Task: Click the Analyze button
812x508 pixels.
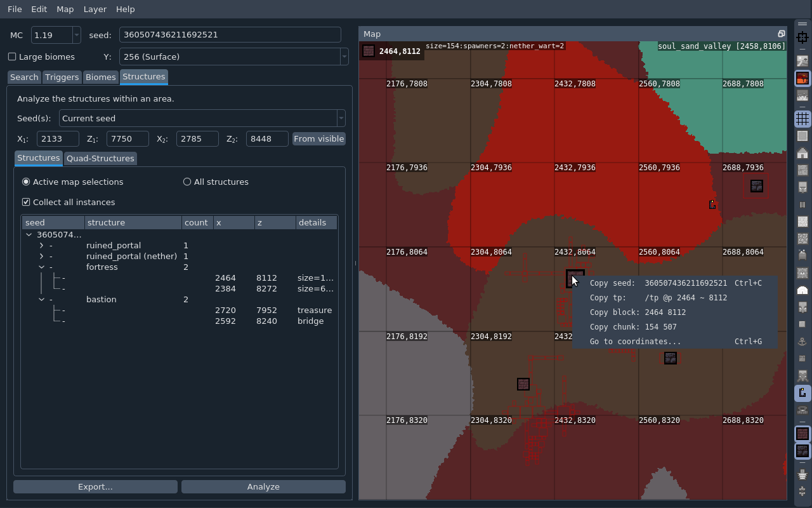Action: point(263,486)
